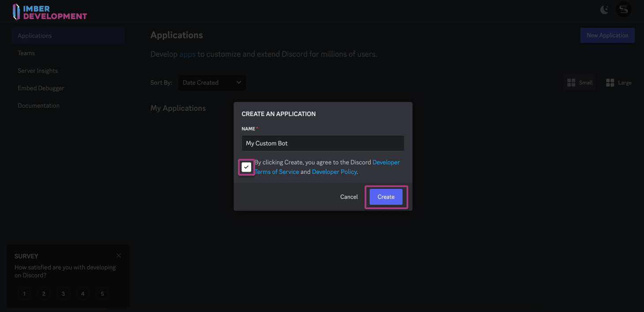This screenshot has width=644, height=312.
Task: Go to Teams in the sidebar
Action: click(x=26, y=53)
